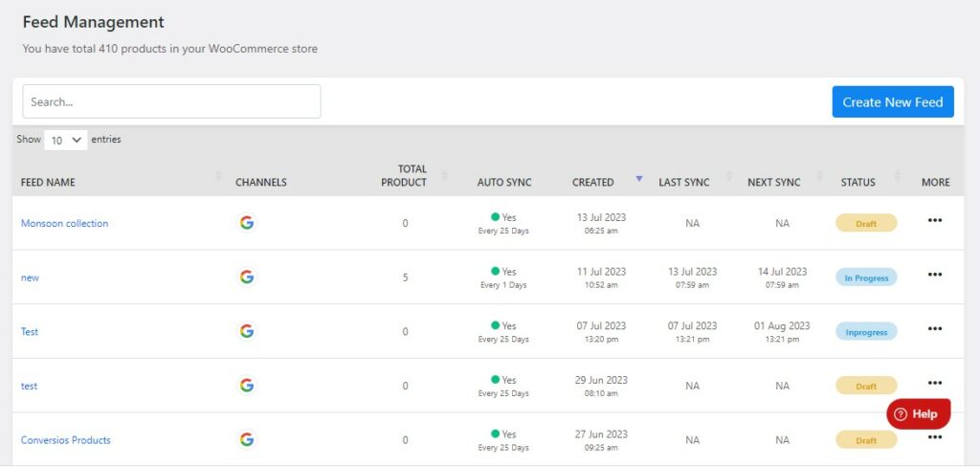Open the capitalized 'Test' feed link
The height and width of the screenshot is (467, 980).
coord(30,332)
